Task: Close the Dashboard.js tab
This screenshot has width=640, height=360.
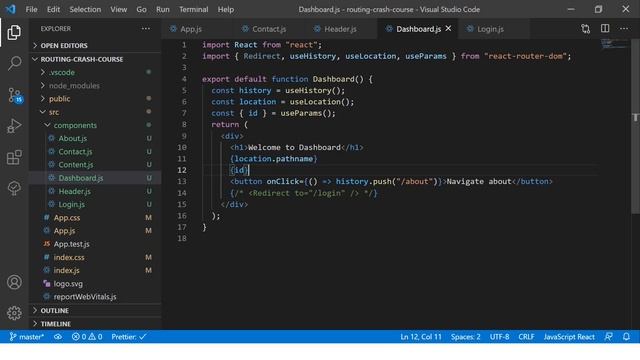Action: 448,29
